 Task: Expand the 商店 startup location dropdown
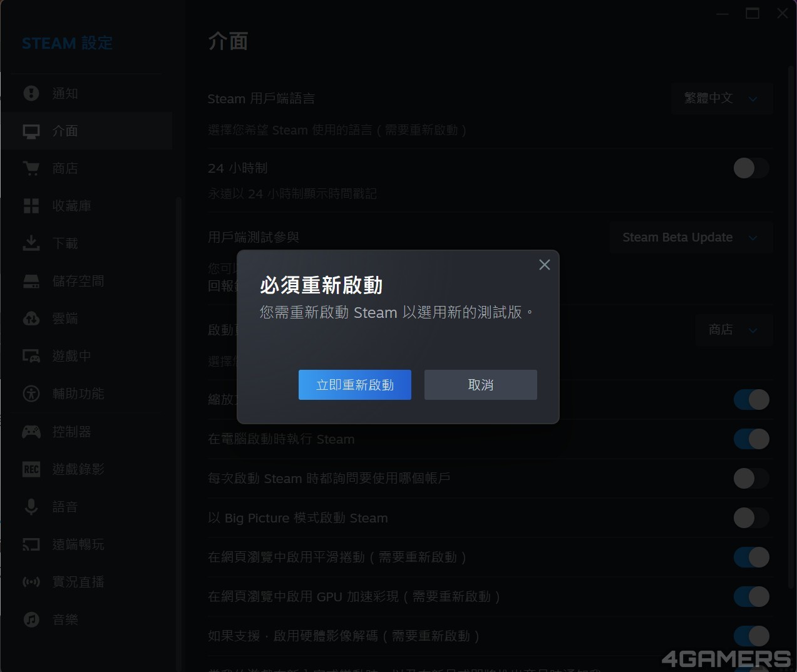click(x=733, y=330)
